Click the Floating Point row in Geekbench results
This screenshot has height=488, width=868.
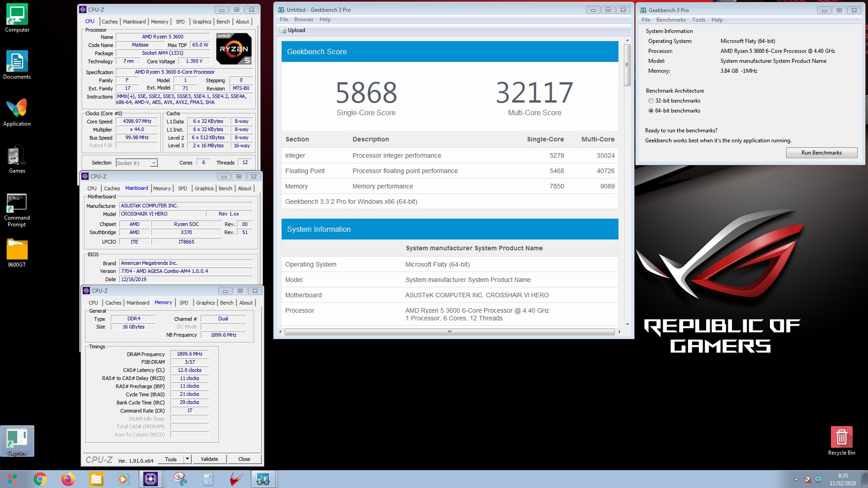tap(450, 171)
